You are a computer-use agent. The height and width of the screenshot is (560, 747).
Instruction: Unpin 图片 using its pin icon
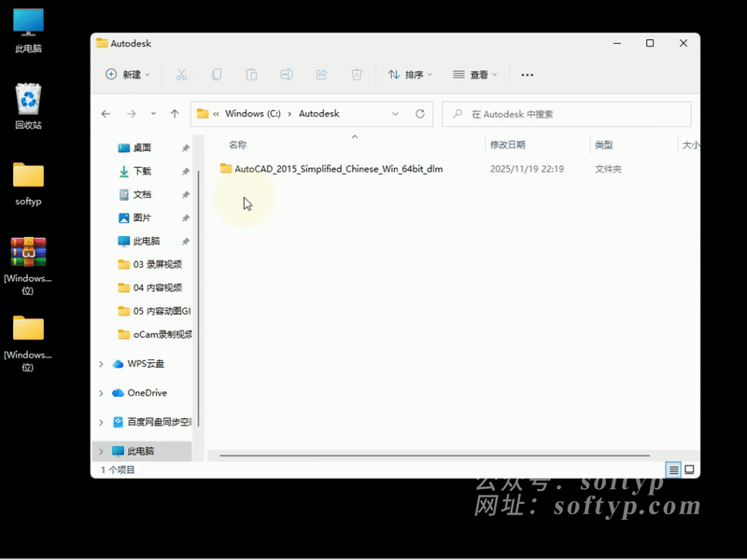coord(186,218)
